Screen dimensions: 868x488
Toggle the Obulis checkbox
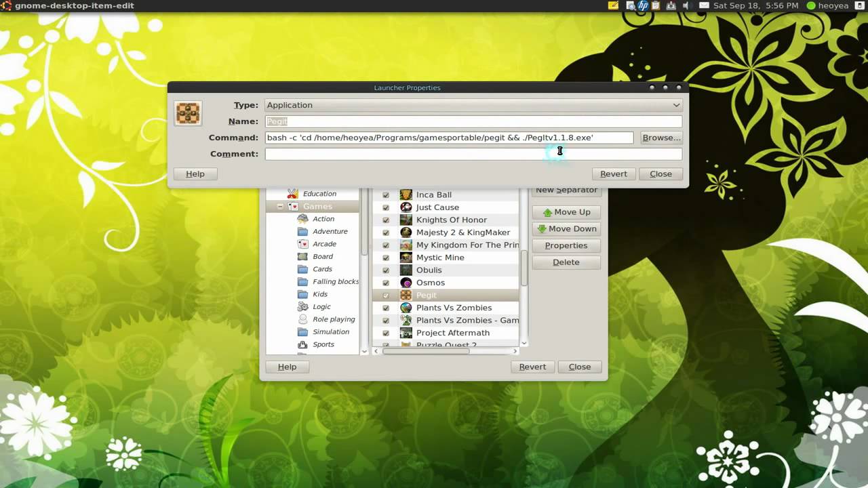(386, 270)
